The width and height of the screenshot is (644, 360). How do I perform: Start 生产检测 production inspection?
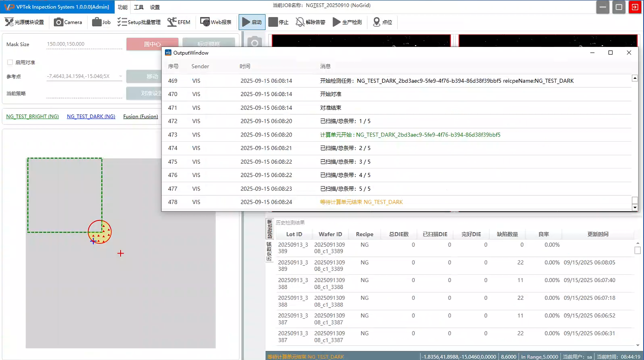coord(347,22)
